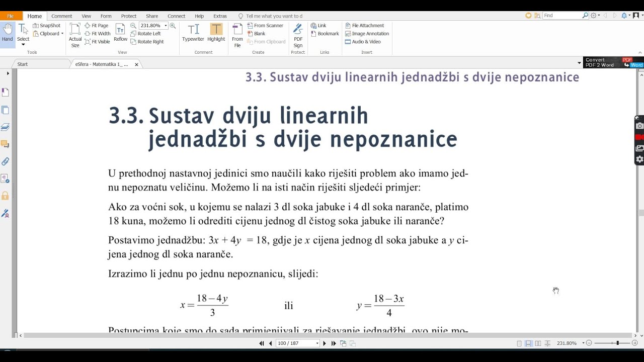
Task: Add a Bookmark from ribbon
Action: tap(325, 34)
